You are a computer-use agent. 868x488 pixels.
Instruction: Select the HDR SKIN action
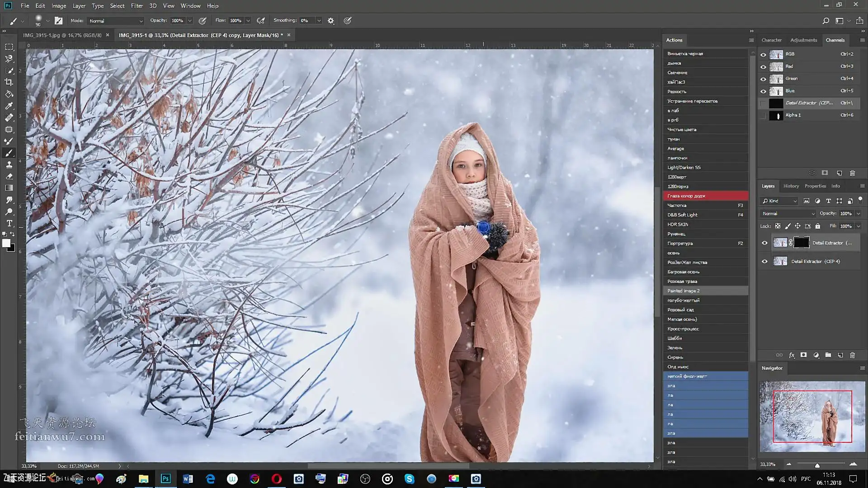point(678,225)
